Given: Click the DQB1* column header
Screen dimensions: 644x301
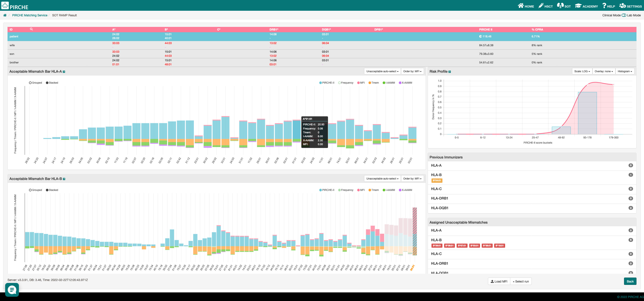Looking at the screenshot, I should coord(326,29).
